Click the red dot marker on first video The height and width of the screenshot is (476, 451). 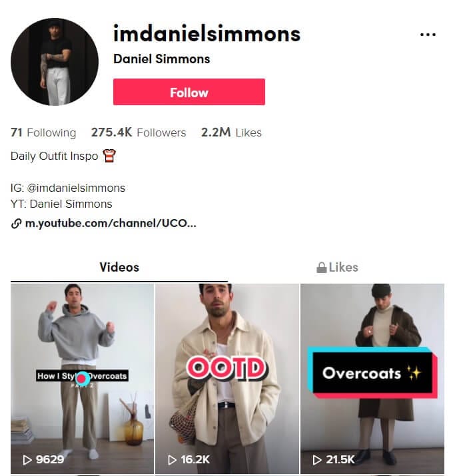(x=82, y=379)
